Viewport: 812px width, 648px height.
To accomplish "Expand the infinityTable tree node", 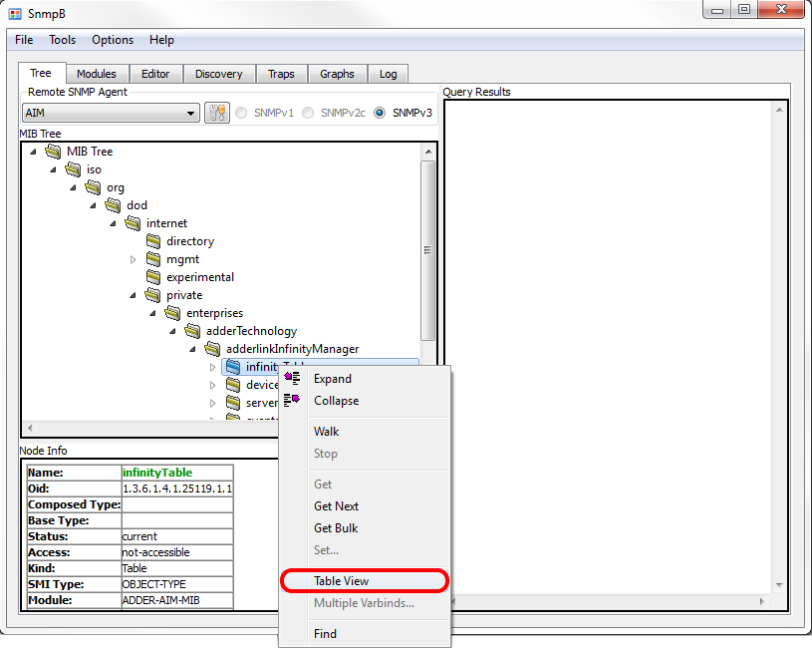I will click(x=213, y=367).
